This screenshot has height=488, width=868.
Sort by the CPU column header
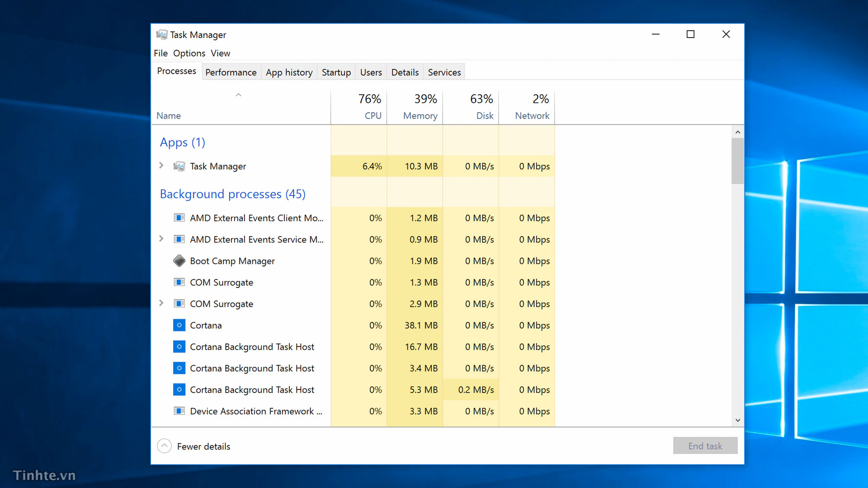point(359,107)
